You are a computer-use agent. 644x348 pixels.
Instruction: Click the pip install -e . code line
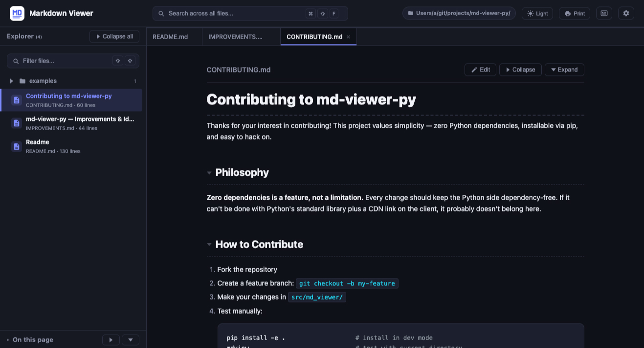(256, 338)
